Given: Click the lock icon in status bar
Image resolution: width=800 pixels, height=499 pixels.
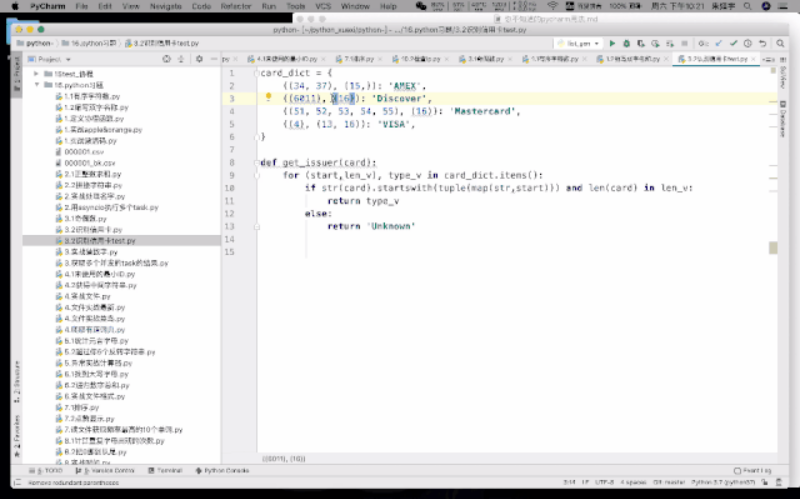Looking at the screenshot, I should (764, 482).
